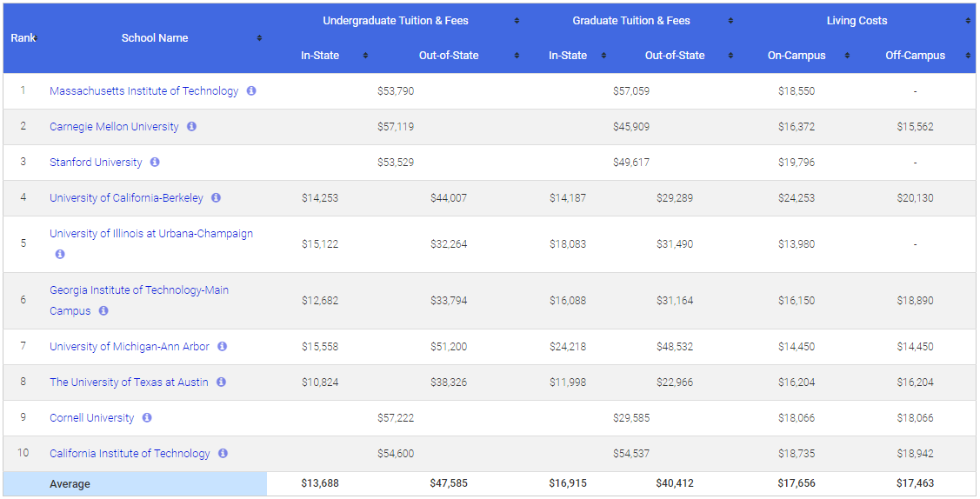Select average out-of-state undergraduate $47,585

point(449,483)
